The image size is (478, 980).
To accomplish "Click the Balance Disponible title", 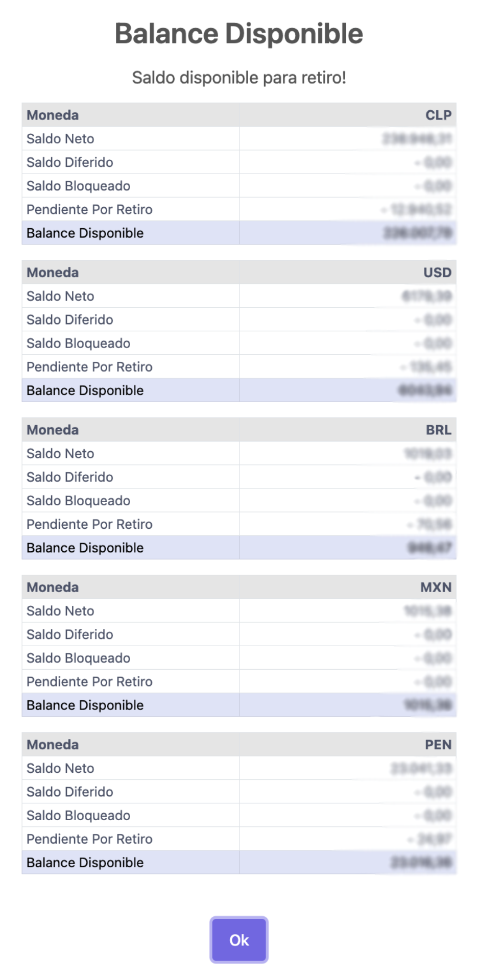I will click(x=238, y=33).
